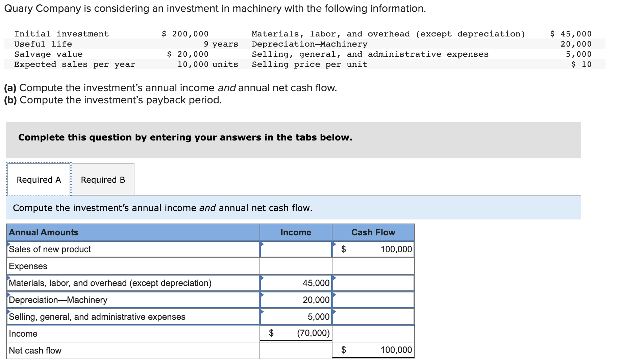
Task: Click the blue marker on Selling expenses row
Action: (262, 311)
